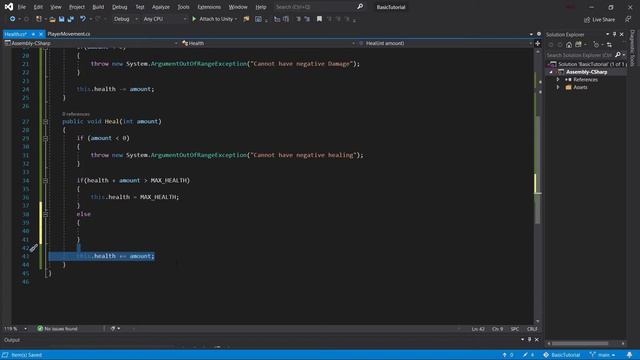
Task: Collapse the Assembly-CSharp project node
Action: 551,72
